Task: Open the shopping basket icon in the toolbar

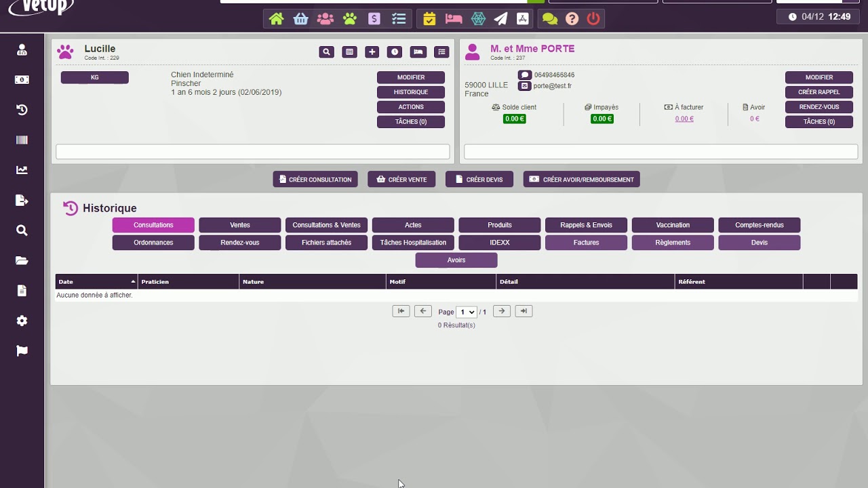Action: [x=301, y=18]
